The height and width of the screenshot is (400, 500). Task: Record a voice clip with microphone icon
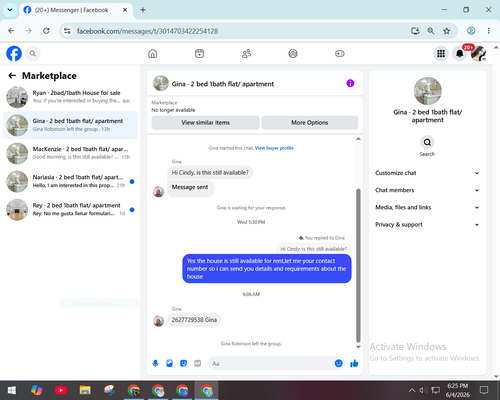[x=155, y=363]
